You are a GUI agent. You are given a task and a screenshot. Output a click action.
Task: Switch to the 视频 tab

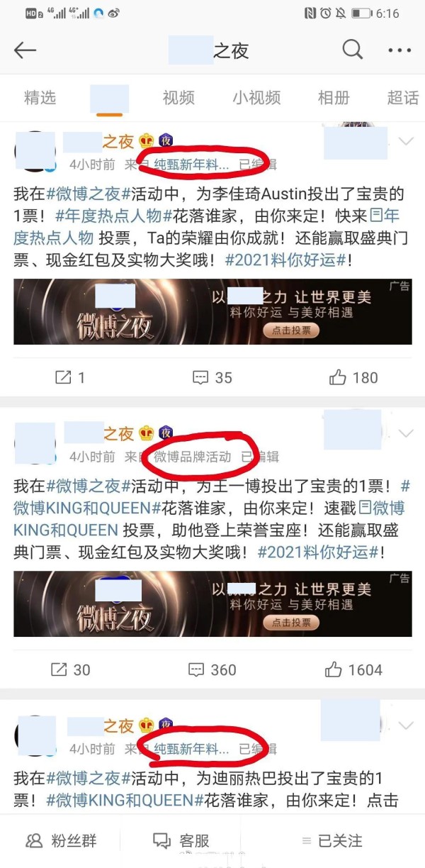point(178,98)
